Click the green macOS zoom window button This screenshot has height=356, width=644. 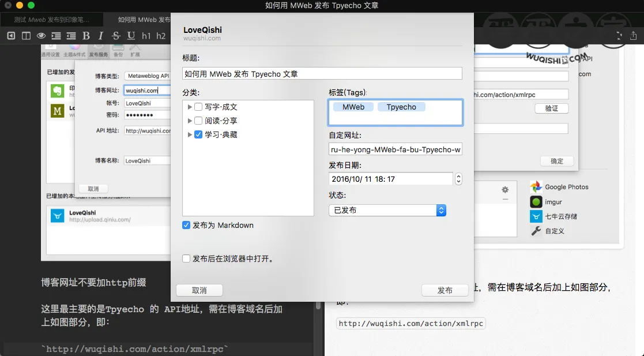(31, 5)
